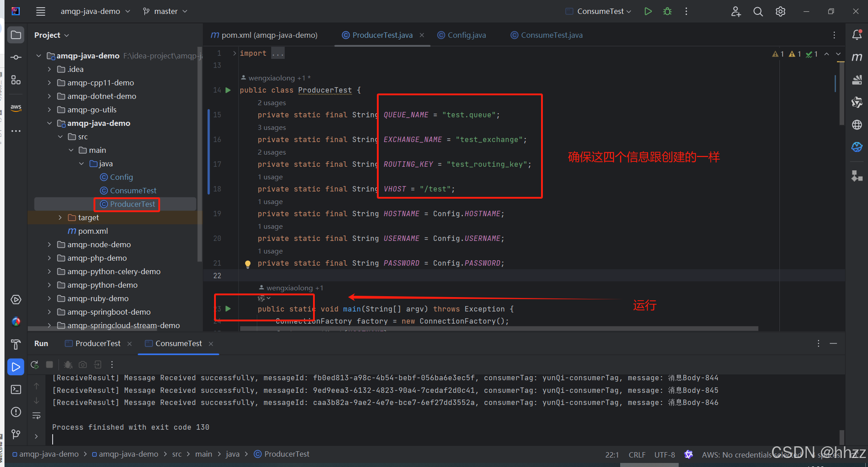Open the Run panel options ellipsis menu

tap(819, 343)
